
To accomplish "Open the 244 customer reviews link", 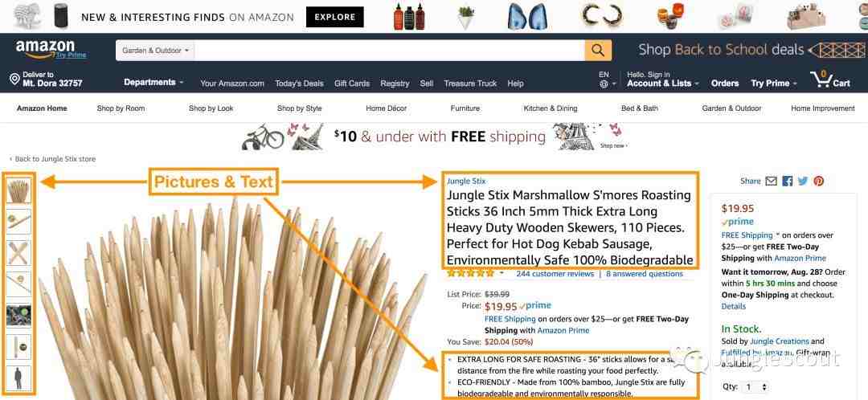I will click(555, 274).
